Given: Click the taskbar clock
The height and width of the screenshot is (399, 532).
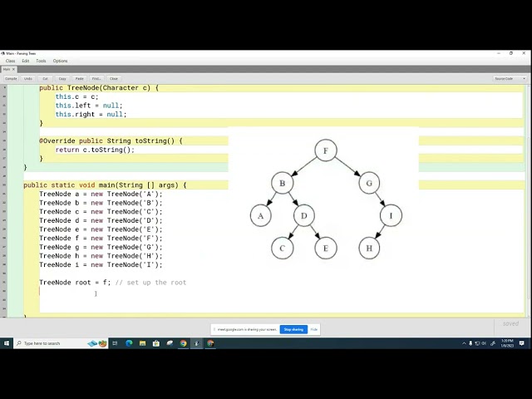Looking at the screenshot, I should [x=508, y=343].
